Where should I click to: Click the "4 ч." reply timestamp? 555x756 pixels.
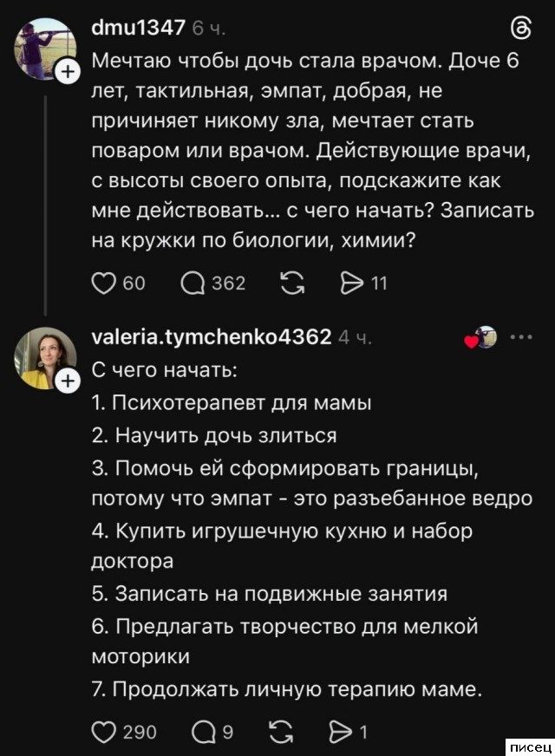[x=356, y=338]
